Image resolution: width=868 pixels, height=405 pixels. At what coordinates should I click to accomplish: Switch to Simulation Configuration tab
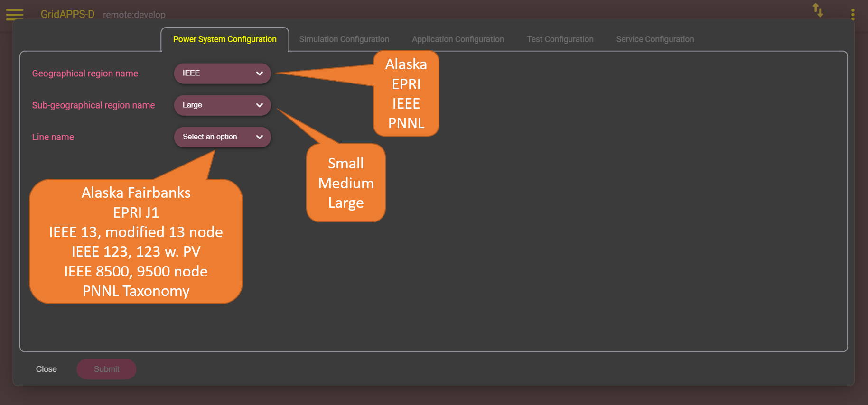click(x=344, y=39)
